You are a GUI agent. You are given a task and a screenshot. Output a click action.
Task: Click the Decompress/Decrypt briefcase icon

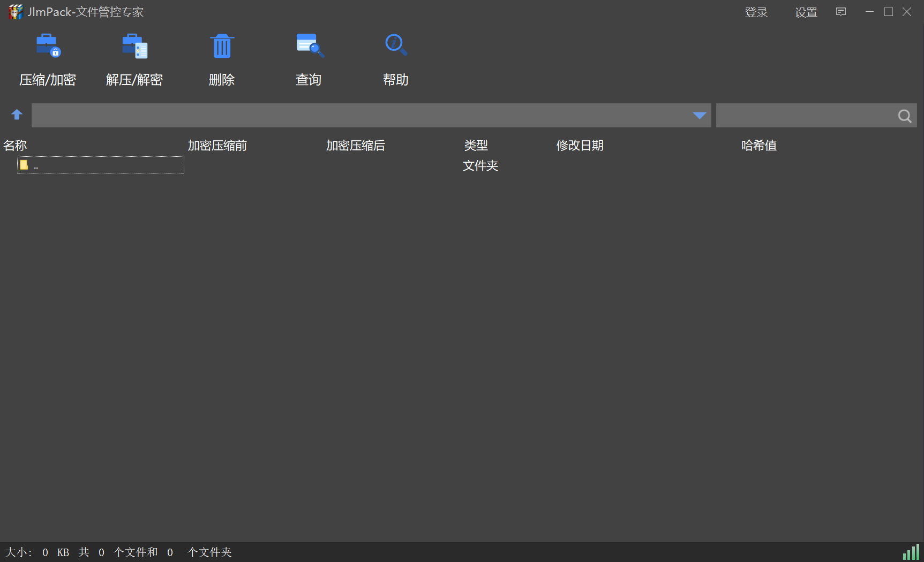(134, 46)
